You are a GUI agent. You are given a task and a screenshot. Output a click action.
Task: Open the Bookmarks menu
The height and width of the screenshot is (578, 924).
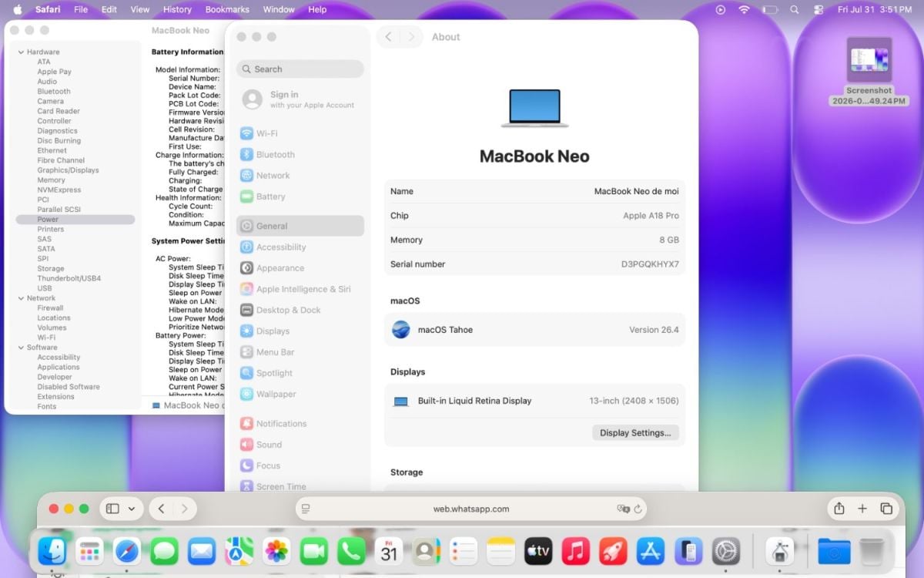pyautogui.click(x=227, y=10)
